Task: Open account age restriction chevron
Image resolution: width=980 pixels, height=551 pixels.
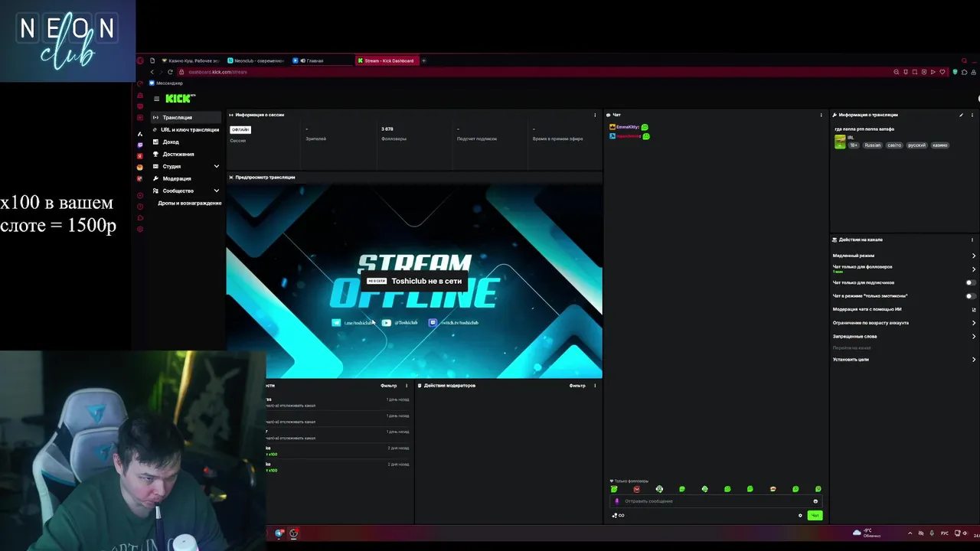Action: pos(974,323)
